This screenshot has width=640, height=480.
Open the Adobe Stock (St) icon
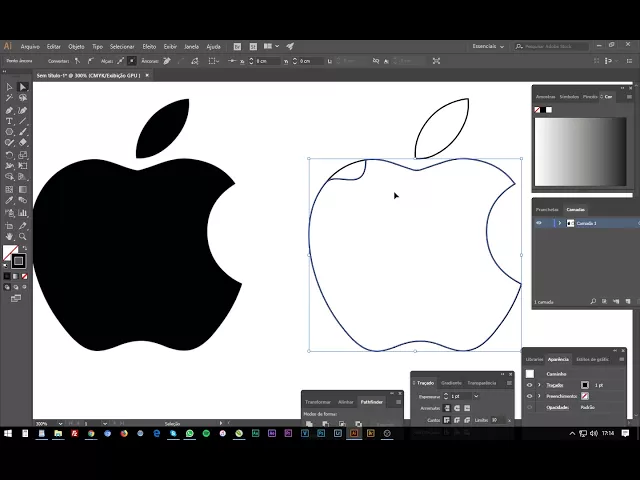click(x=253, y=47)
